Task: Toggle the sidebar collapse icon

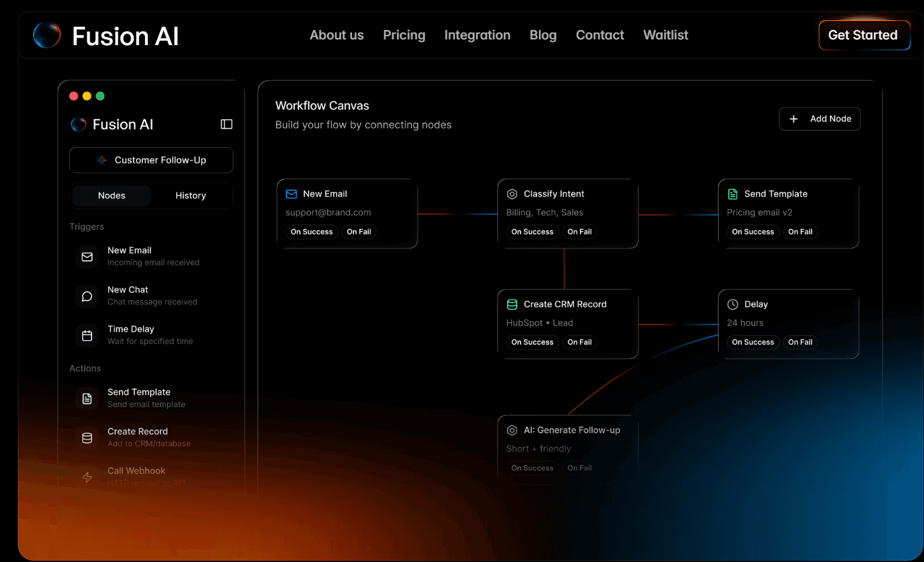Action: click(226, 124)
